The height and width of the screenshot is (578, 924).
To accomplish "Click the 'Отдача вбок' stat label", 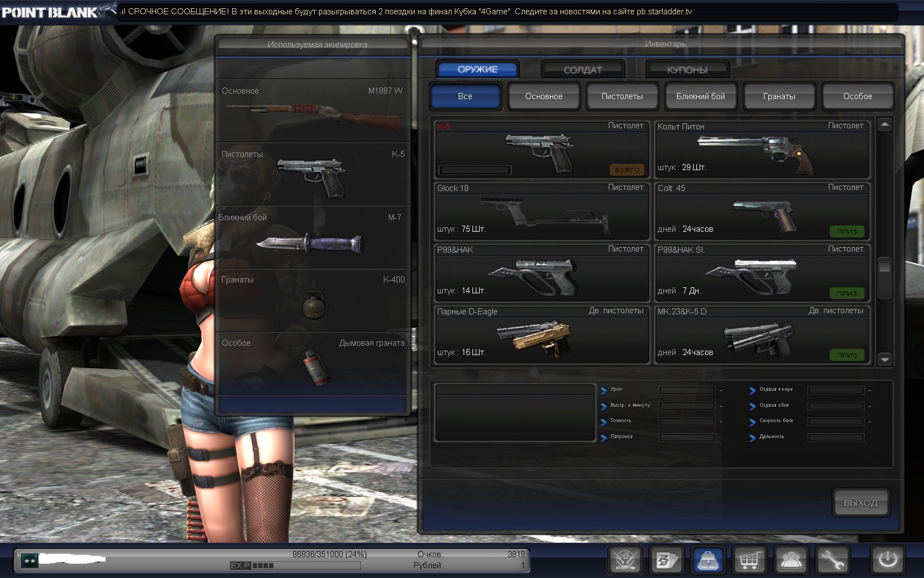I will (x=774, y=405).
